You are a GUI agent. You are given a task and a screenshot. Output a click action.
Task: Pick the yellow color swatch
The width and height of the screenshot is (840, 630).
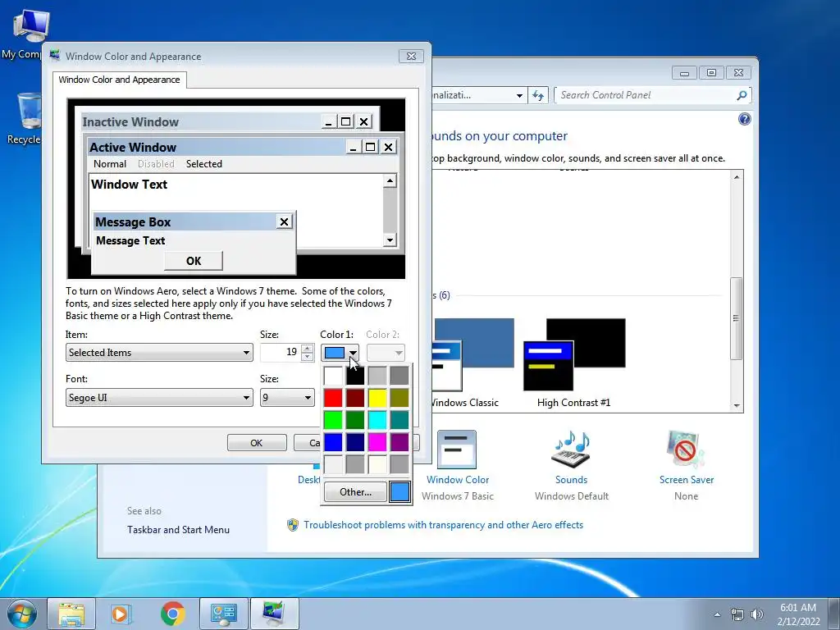coord(377,398)
